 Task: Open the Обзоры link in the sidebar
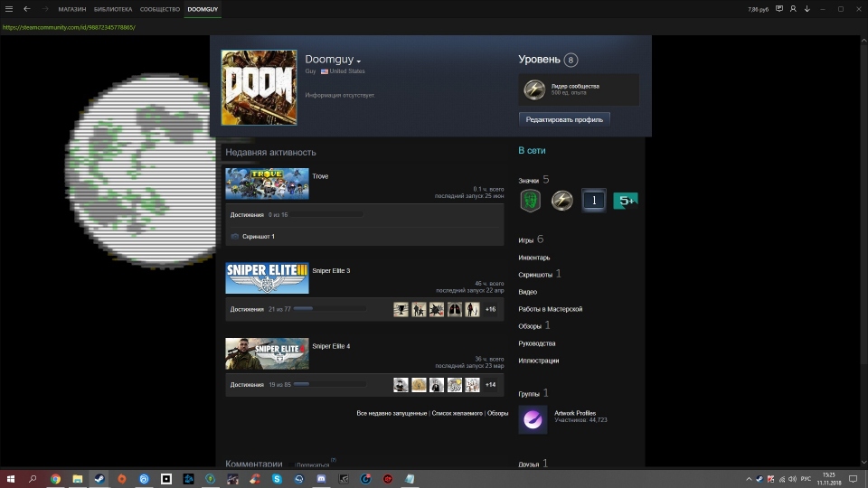click(x=530, y=326)
